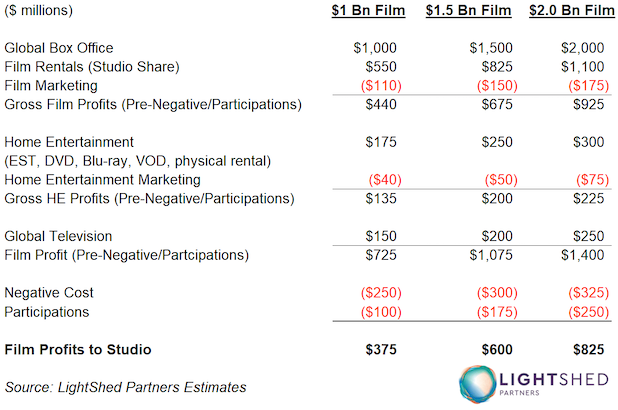Select the "Film Rentals (Studio Share)" row label

90,67
